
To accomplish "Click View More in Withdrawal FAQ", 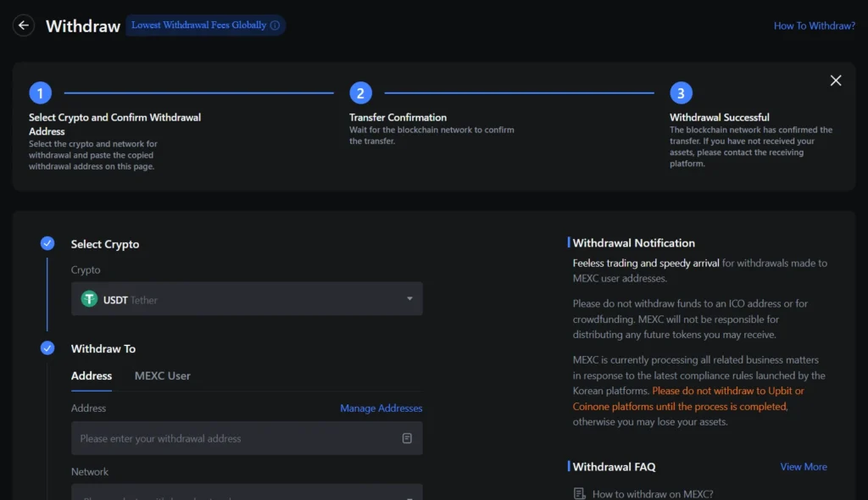I will click(x=804, y=467).
